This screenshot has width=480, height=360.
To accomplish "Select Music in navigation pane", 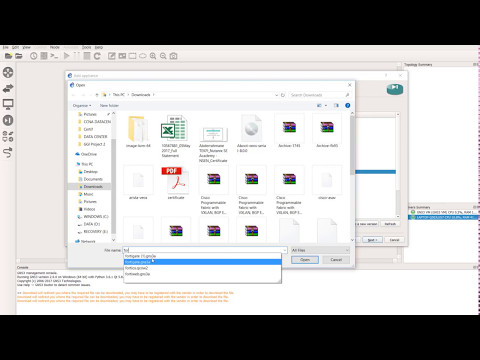I will tap(88, 194).
